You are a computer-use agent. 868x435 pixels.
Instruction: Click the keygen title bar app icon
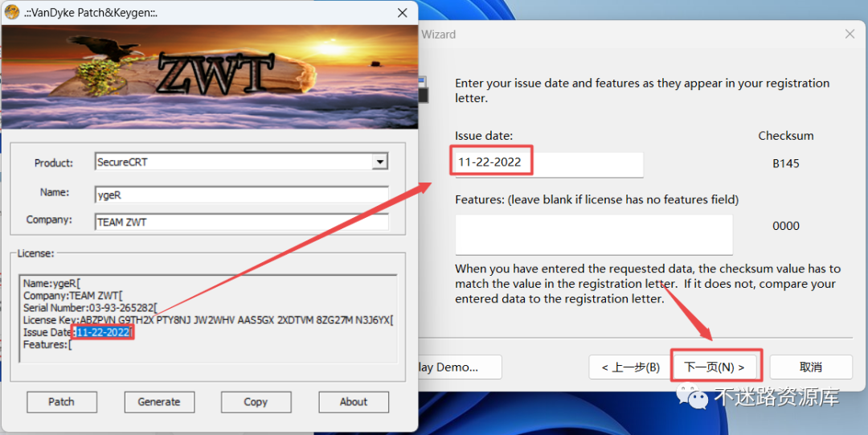click(11, 11)
